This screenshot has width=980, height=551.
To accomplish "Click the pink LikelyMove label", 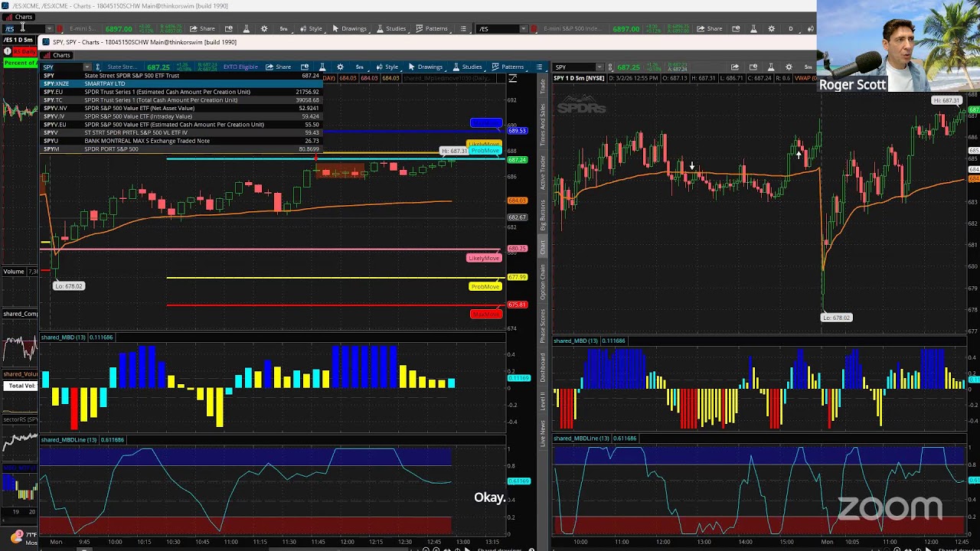I will click(x=483, y=258).
